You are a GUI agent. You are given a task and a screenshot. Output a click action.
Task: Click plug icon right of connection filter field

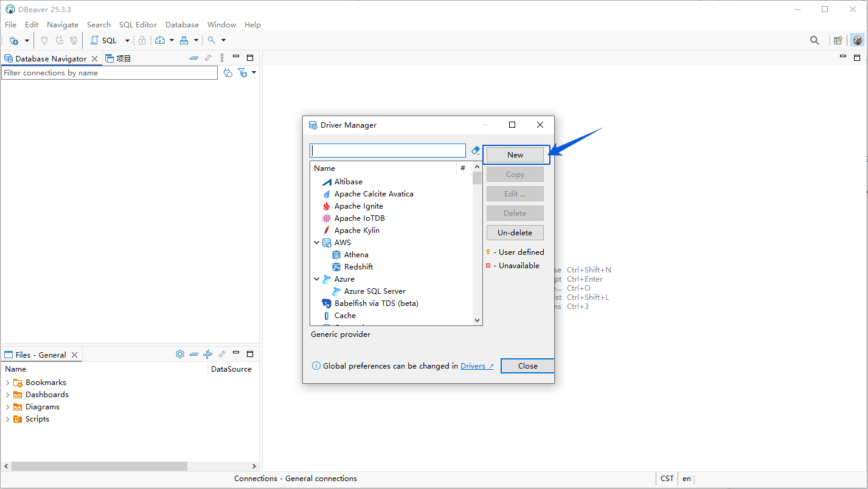(x=228, y=73)
